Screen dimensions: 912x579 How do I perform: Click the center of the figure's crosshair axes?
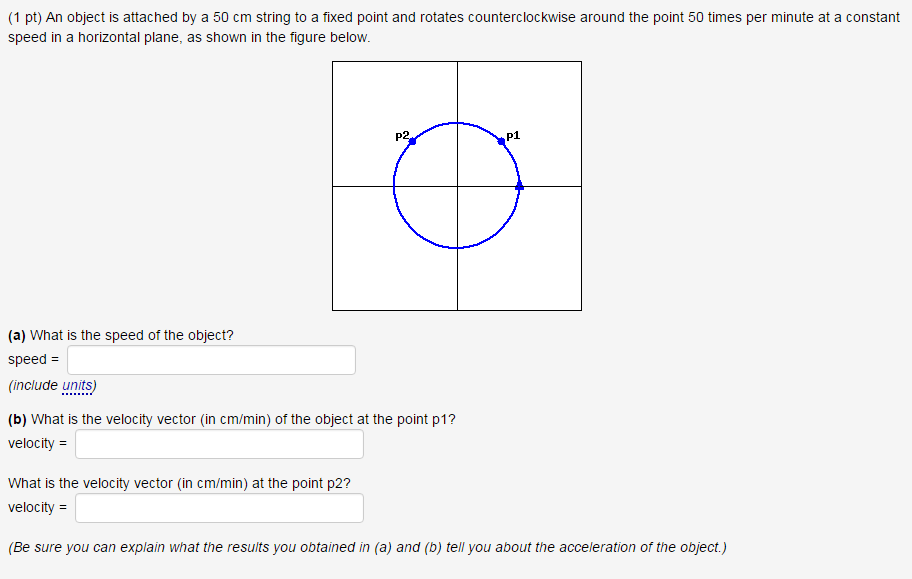[456, 185]
